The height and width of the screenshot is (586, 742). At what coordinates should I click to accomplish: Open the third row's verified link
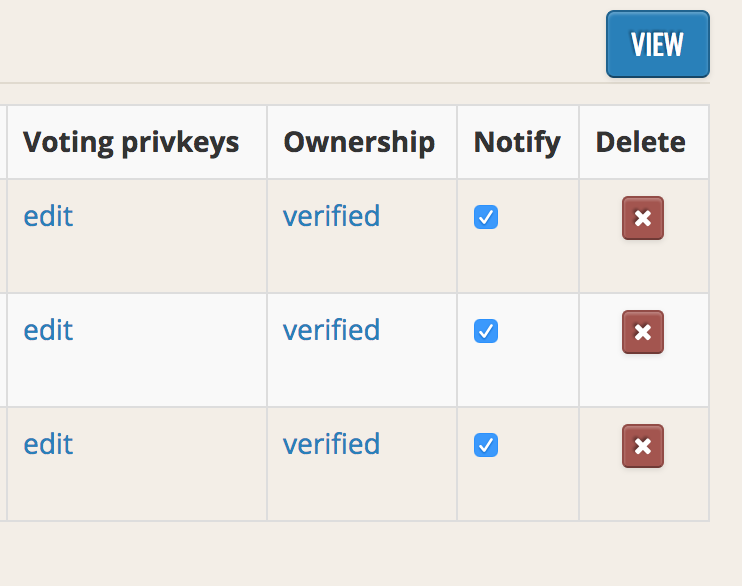[x=331, y=444]
